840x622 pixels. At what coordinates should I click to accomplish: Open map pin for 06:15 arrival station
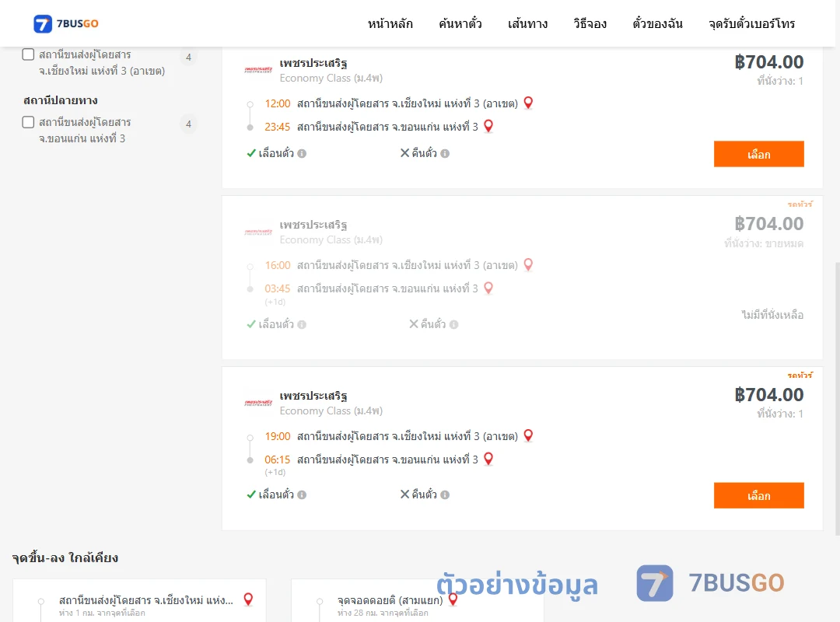tap(488, 460)
